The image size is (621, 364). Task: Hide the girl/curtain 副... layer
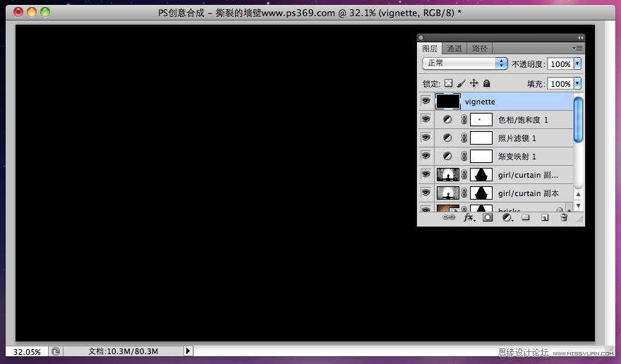(426, 174)
